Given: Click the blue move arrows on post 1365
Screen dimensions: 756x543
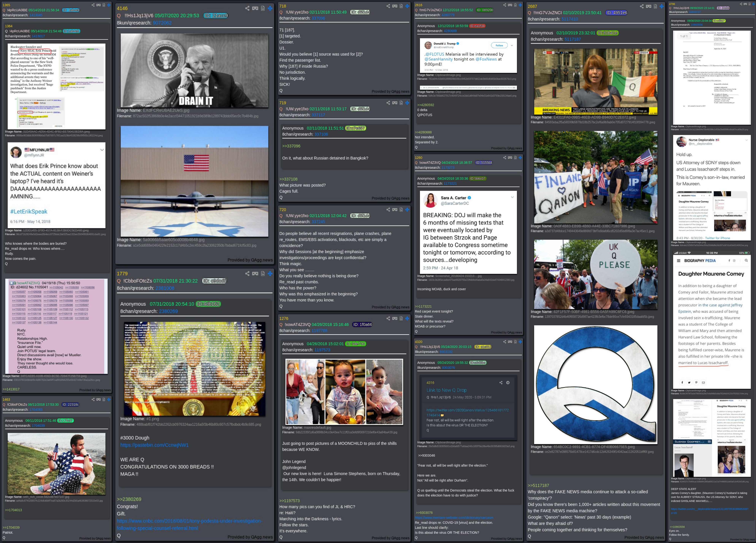Looking at the screenshot, I should click(109, 5).
